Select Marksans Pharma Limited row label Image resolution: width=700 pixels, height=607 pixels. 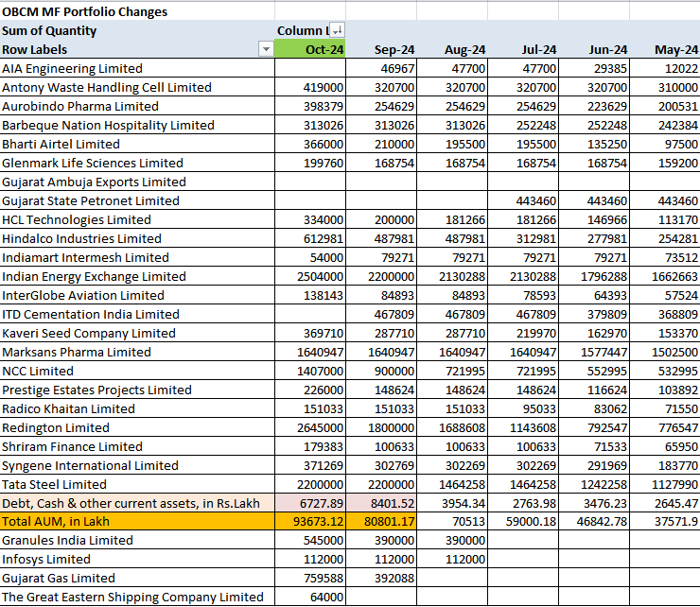pyautogui.click(x=77, y=352)
